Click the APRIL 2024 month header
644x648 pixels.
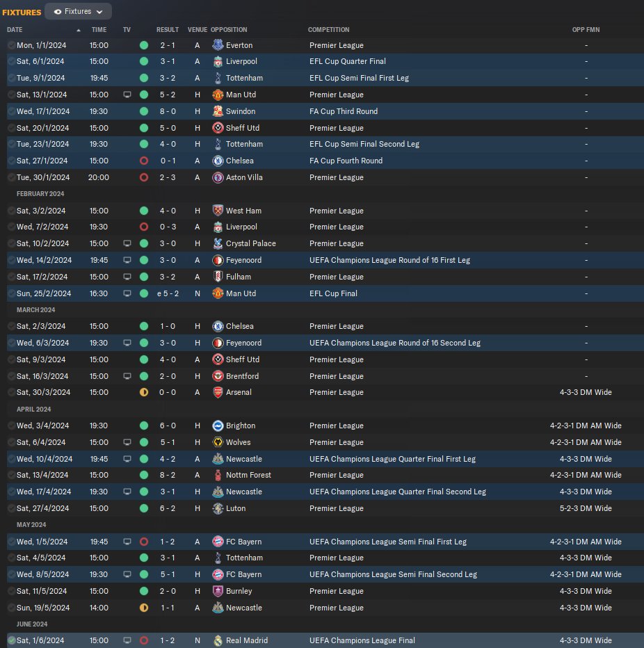(33, 409)
